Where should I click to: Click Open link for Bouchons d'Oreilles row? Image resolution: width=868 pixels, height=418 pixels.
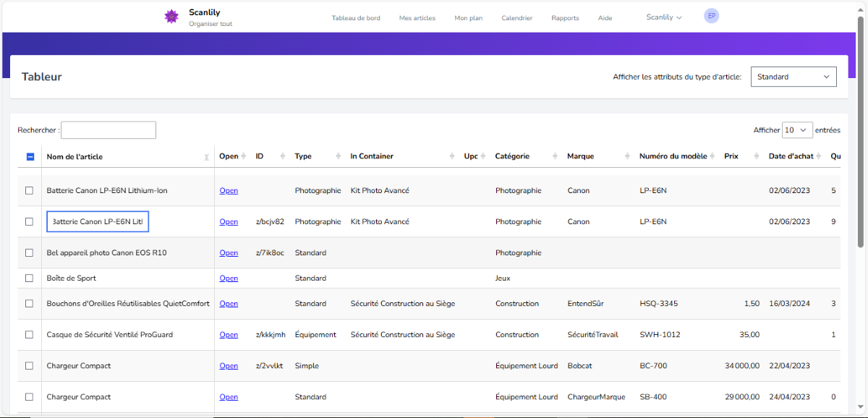pos(229,304)
